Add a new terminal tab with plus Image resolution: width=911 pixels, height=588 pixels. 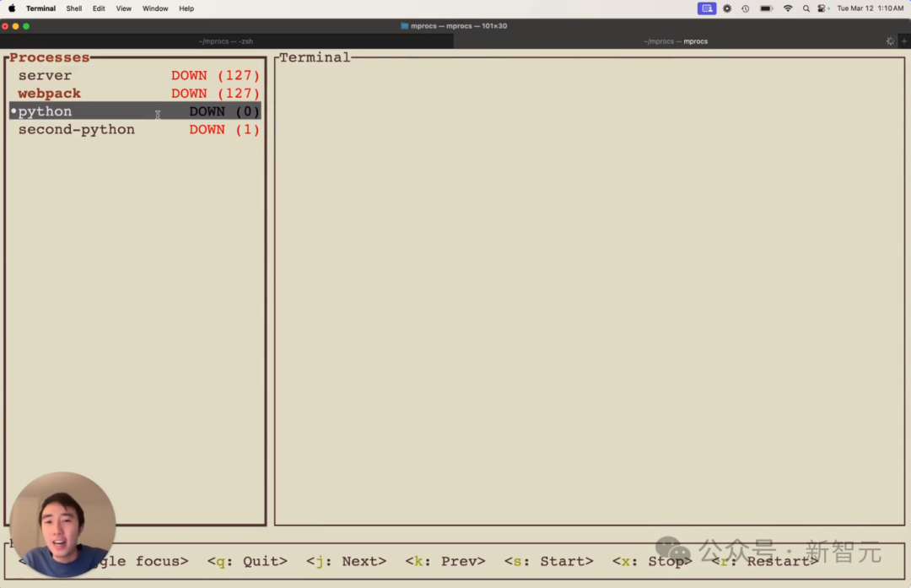coord(904,41)
